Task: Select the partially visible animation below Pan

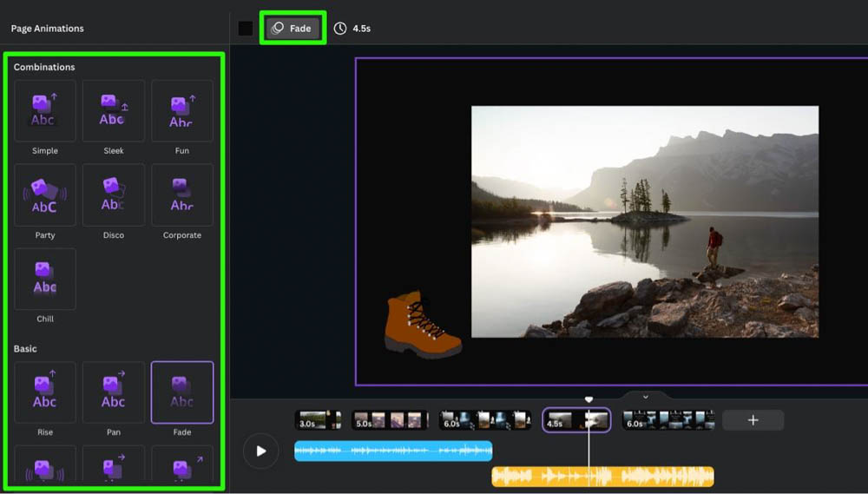Action: pyautogui.click(x=114, y=464)
